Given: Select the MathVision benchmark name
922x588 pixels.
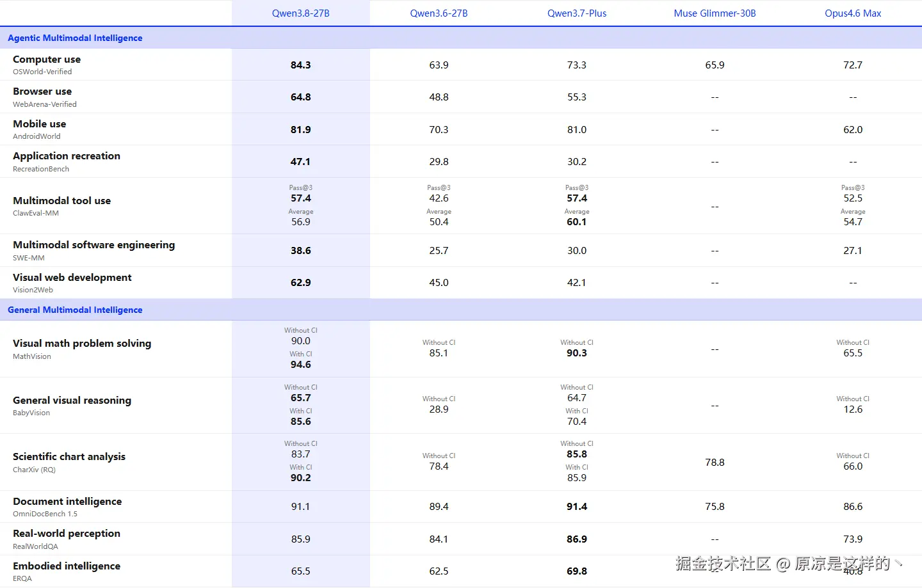Looking at the screenshot, I should (32, 356).
